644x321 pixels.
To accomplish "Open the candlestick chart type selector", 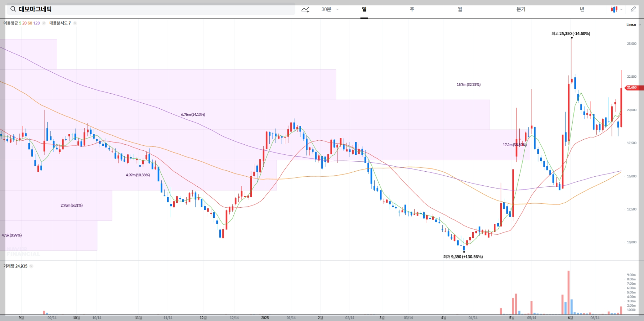I will 616,9.
